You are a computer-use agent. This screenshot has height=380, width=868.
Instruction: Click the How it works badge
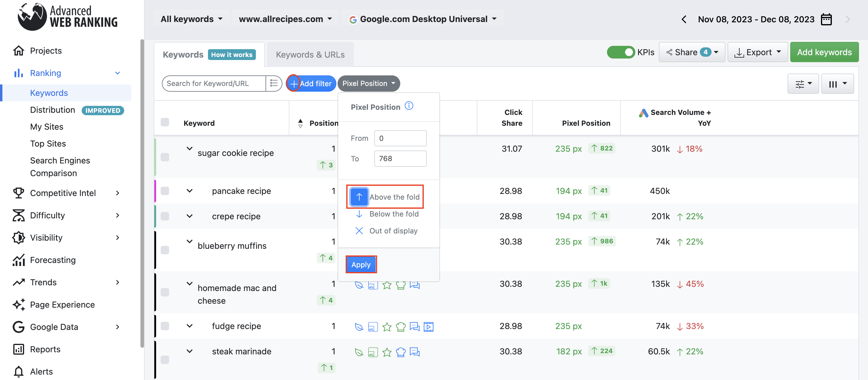232,55
